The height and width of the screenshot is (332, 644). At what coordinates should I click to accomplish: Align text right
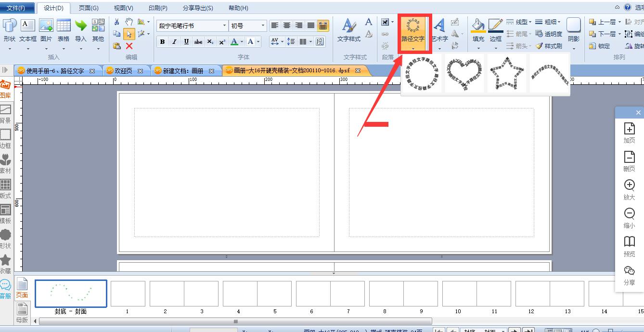[299, 26]
